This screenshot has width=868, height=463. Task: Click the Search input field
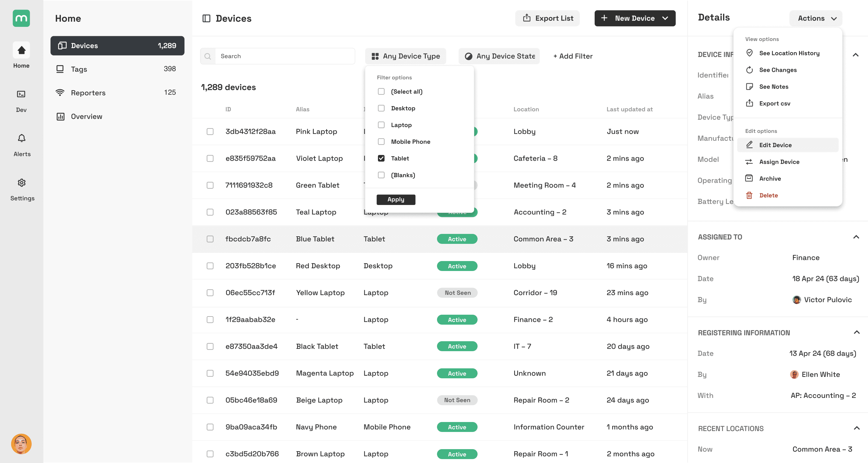(278, 56)
